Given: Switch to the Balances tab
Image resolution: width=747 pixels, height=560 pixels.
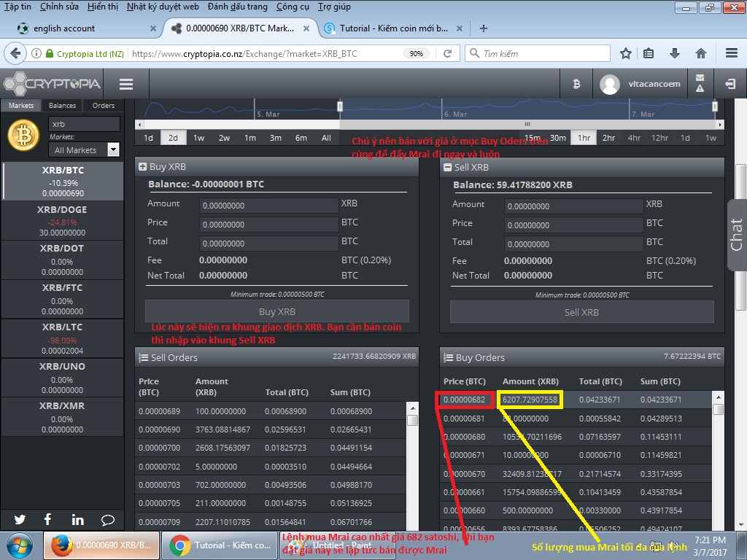Looking at the screenshot, I should [63, 105].
